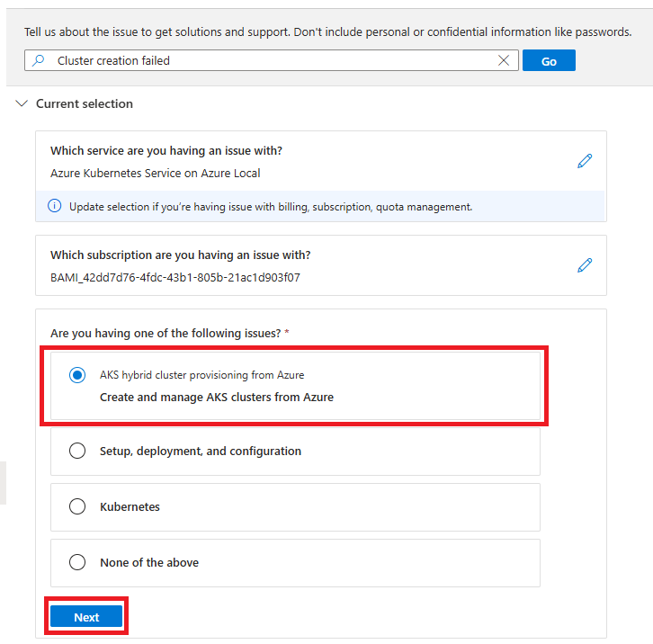
Task: Edit the service selection via pencil icon
Action: tap(585, 161)
